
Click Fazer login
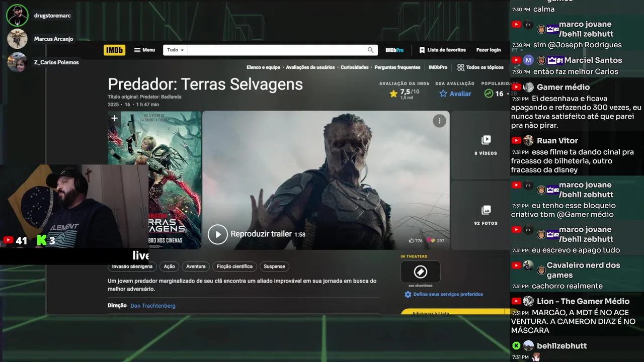(x=489, y=50)
